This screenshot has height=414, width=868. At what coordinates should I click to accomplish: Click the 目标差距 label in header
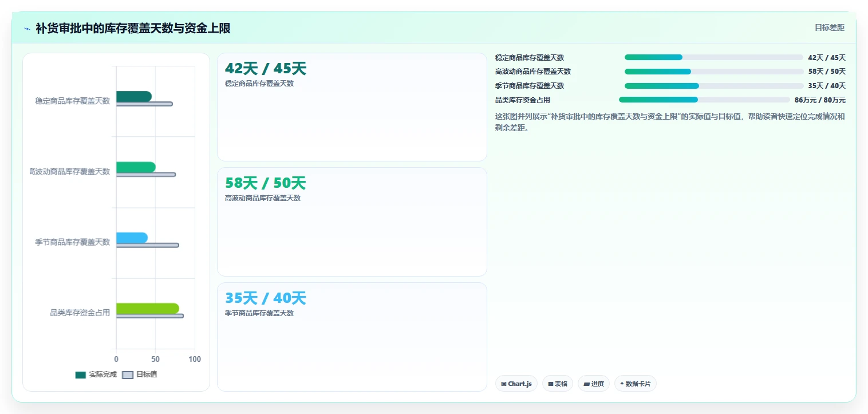830,27
